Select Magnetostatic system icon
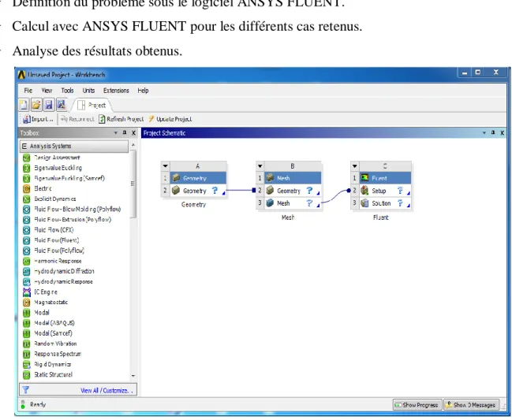This screenshot has width=512, height=420. click(x=27, y=303)
